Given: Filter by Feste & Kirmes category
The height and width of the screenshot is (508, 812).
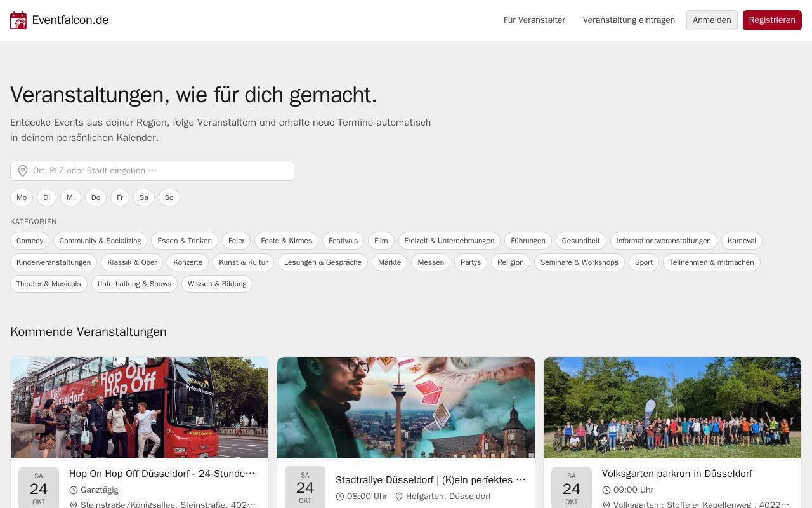Looking at the screenshot, I should coord(287,241).
